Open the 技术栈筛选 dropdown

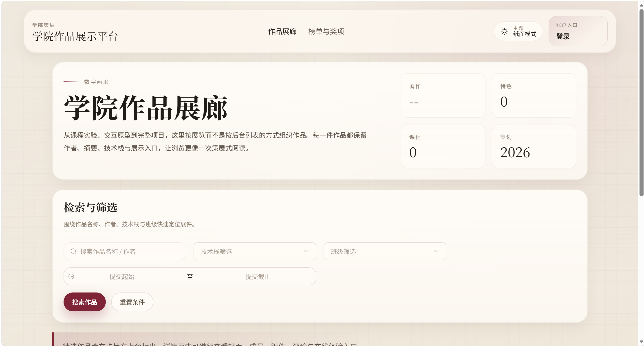coord(255,251)
